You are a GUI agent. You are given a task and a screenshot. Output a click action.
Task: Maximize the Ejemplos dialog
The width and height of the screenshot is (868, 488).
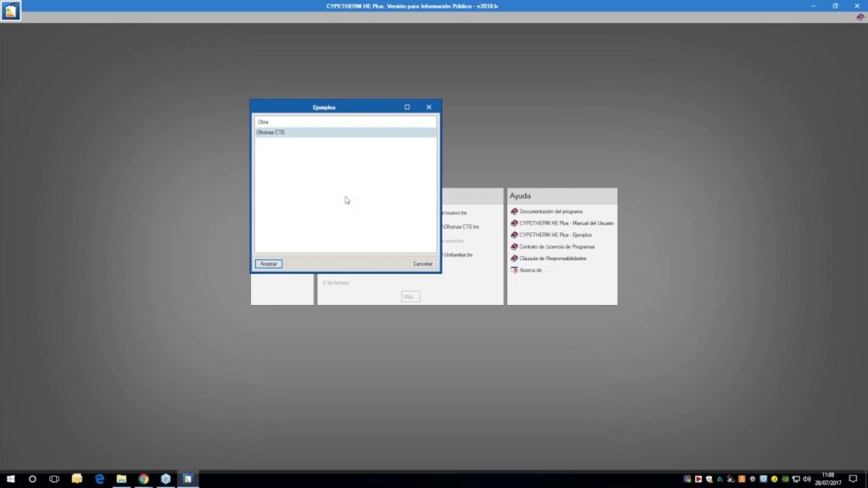(407, 108)
